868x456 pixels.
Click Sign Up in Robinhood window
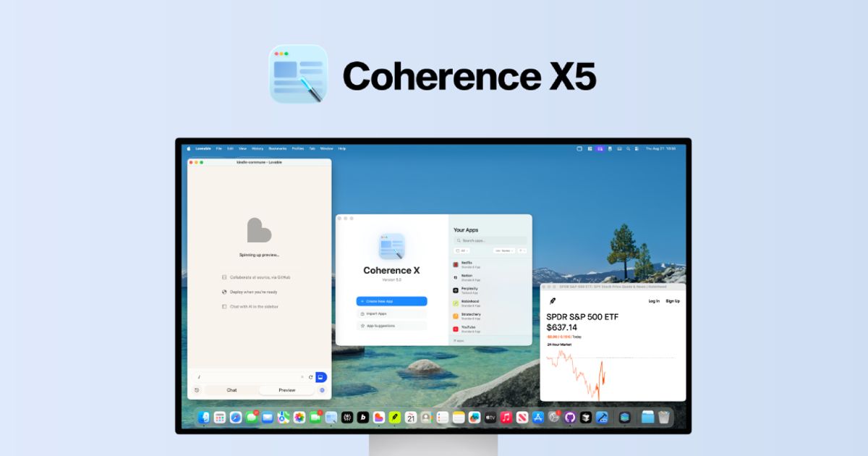click(673, 301)
